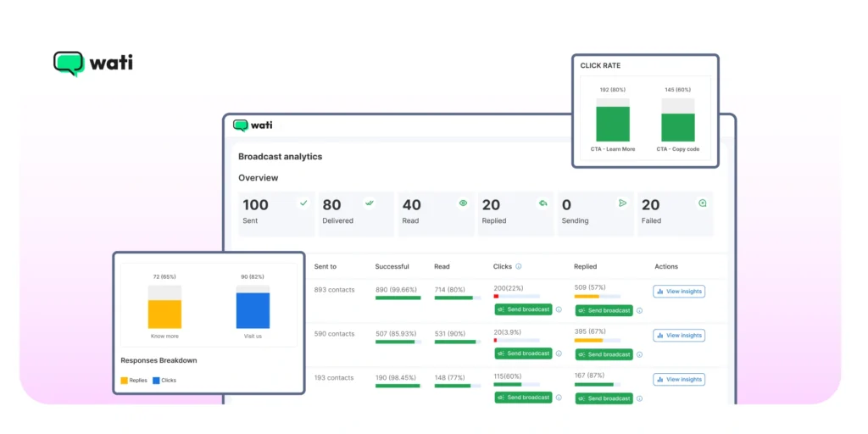Click the 192 (80%) label in Click Rate
The height and width of the screenshot is (434, 868).
click(x=613, y=90)
